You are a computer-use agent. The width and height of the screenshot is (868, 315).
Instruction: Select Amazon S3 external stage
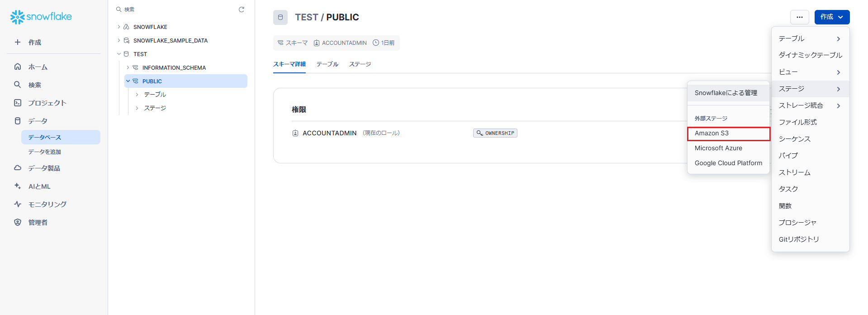[728, 134]
